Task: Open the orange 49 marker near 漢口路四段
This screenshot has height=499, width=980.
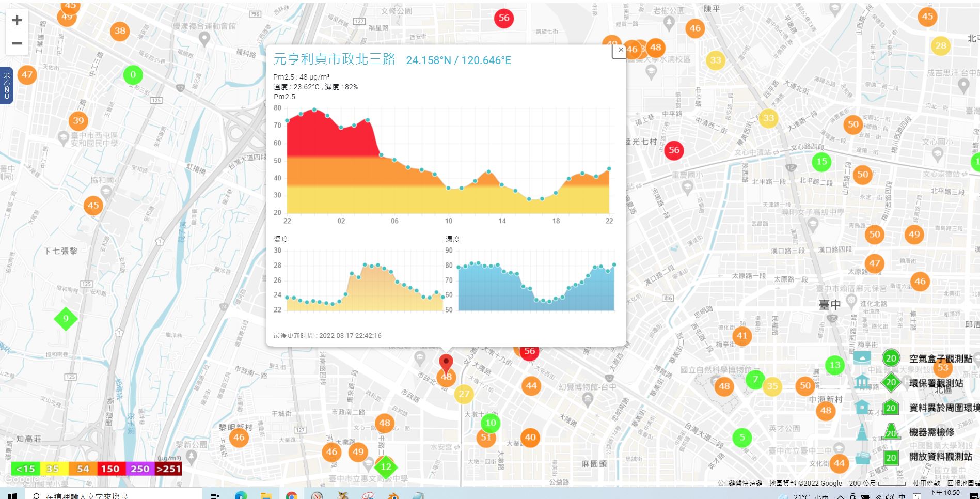Action: click(914, 234)
